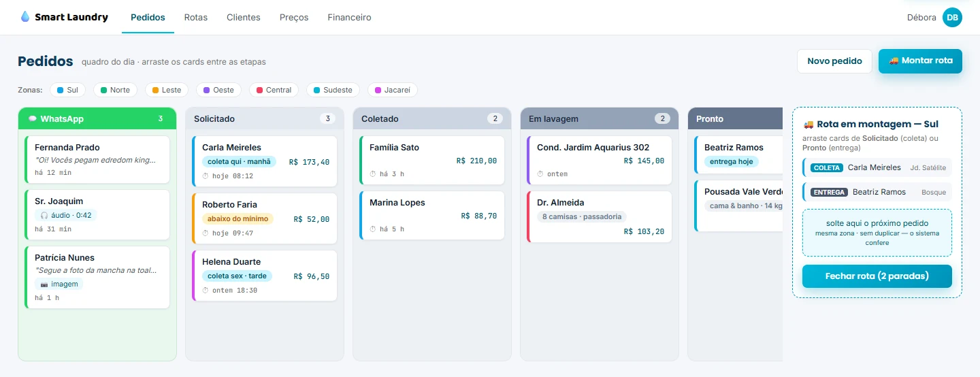
Task: Click the COLETA Carla Meireles route stop
Action: (877, 167)
